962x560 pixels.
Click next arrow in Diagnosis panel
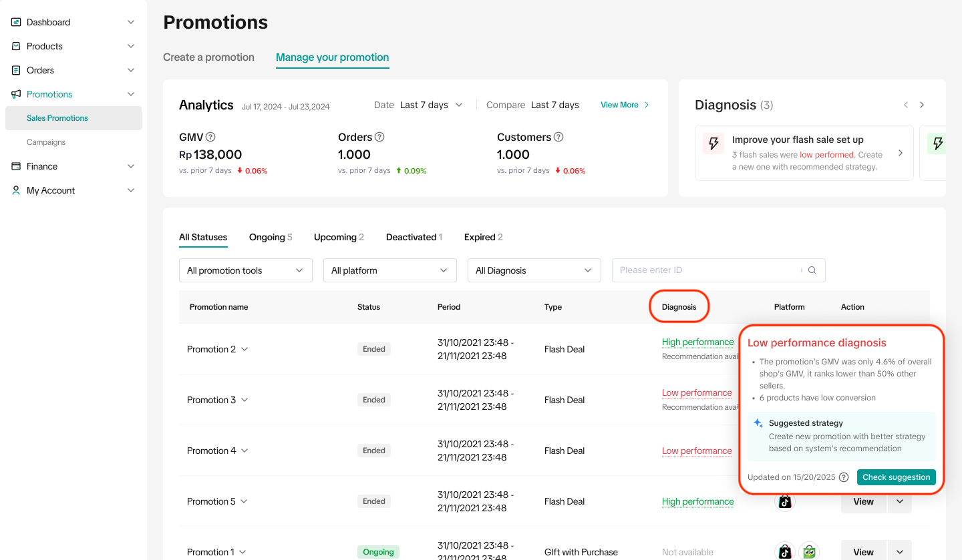pyautogui.click(x=922, y=105)
